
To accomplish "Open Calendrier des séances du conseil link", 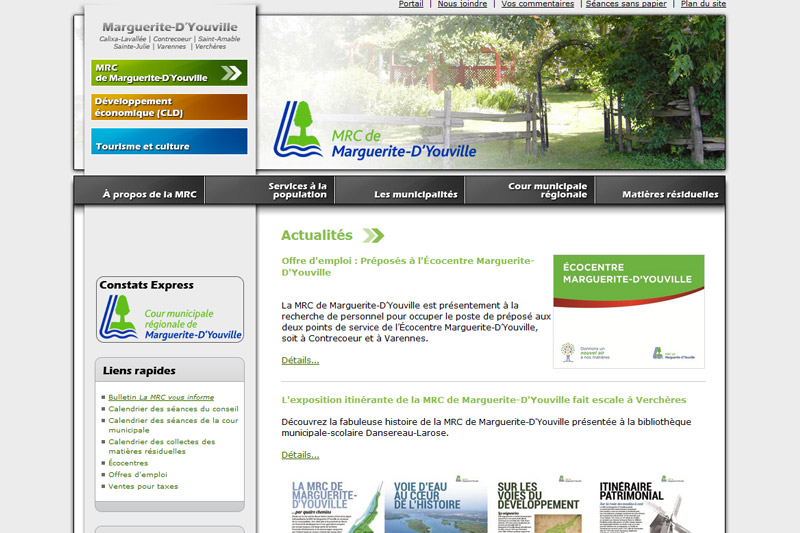I will (173, 409).
